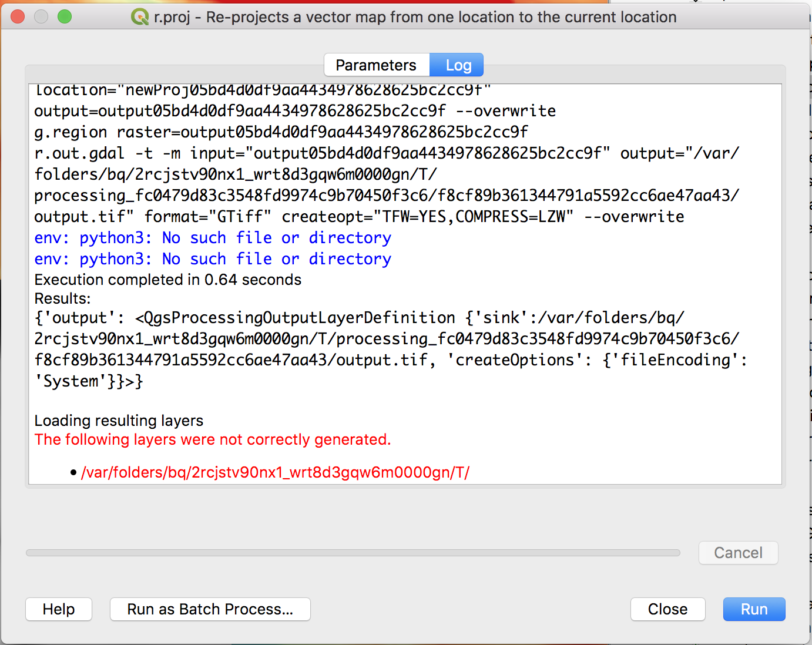Switch to the Parameters tab

(376, 65)
